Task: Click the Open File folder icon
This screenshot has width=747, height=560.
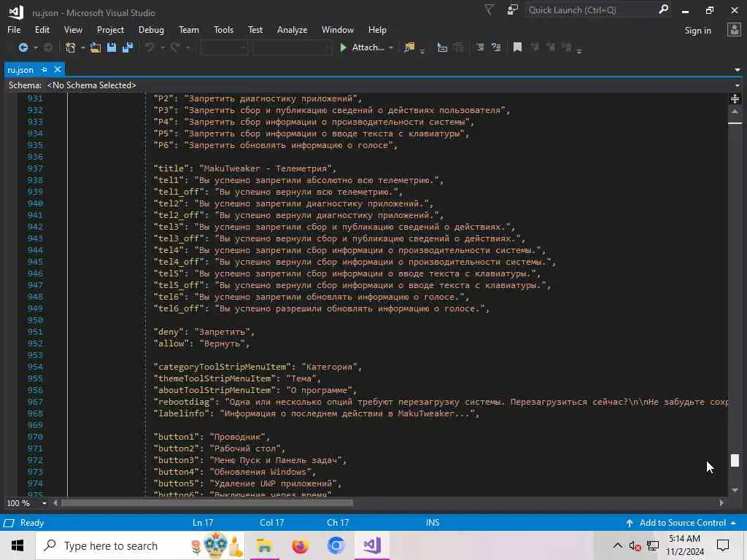Action: click(x=96, y=47)
